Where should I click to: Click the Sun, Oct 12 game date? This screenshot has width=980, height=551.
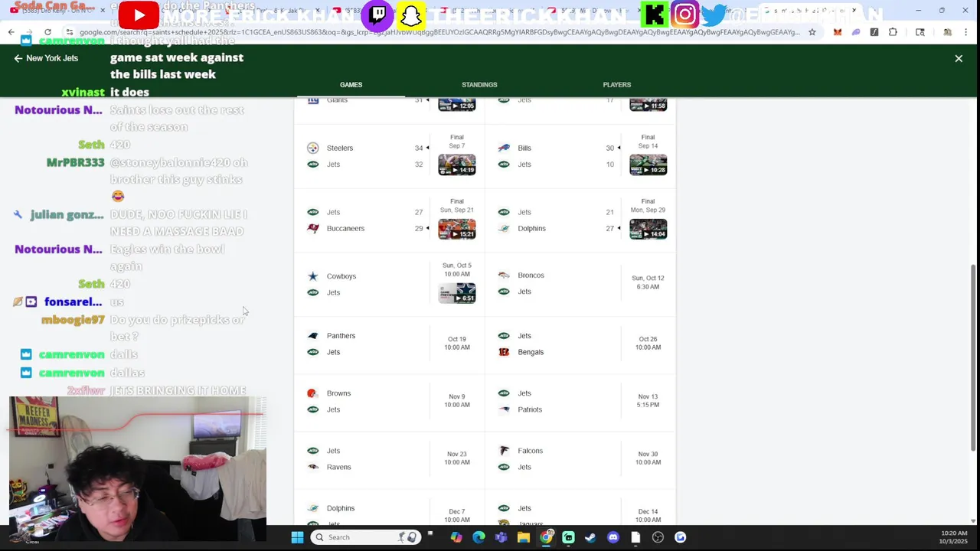648,279
